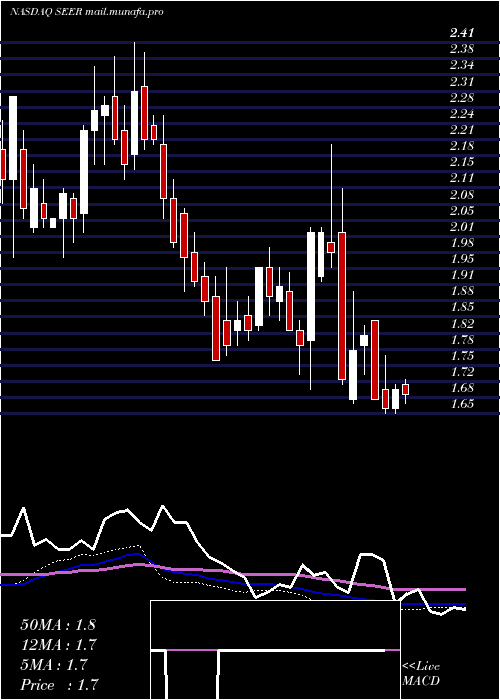Click the 2.01 price axis label

[x=462, y=226]
